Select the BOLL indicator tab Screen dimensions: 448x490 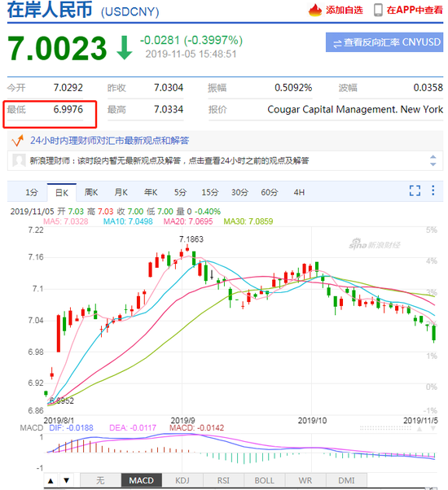click(264, 480)
